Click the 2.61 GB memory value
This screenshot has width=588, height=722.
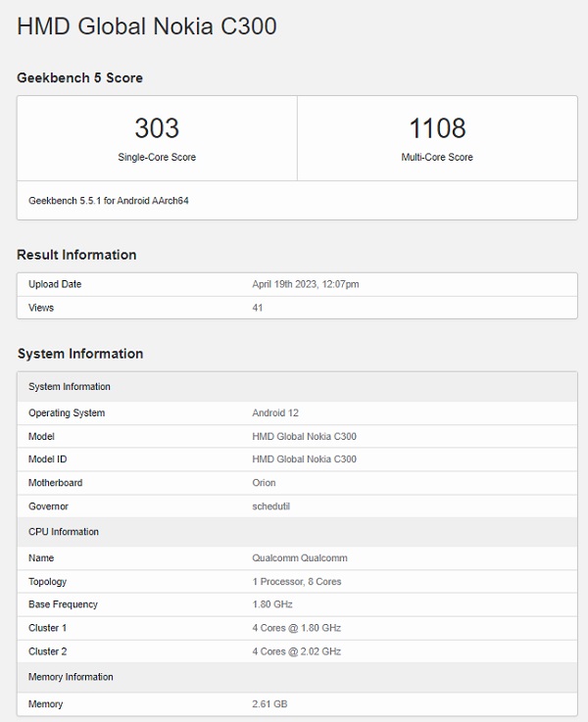point(270,704)
